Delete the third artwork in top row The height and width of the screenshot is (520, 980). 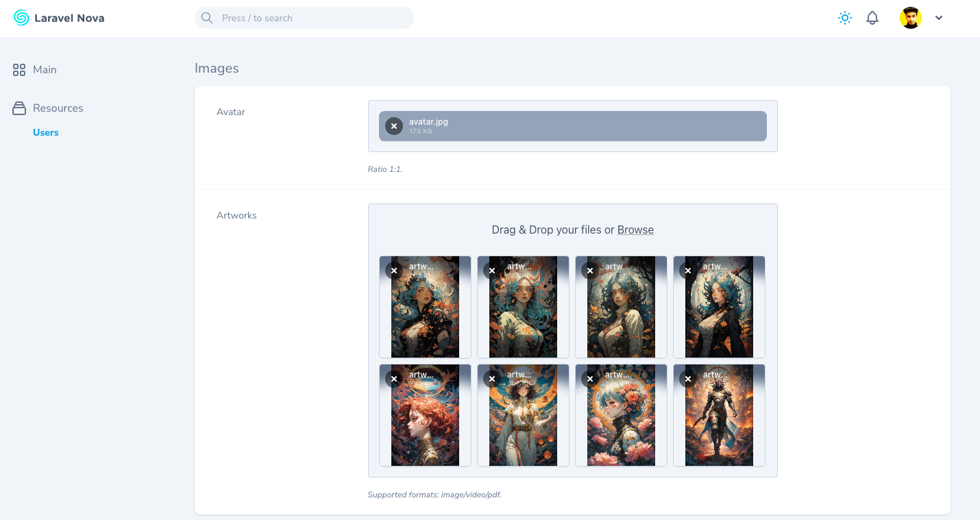click(590, 271)
